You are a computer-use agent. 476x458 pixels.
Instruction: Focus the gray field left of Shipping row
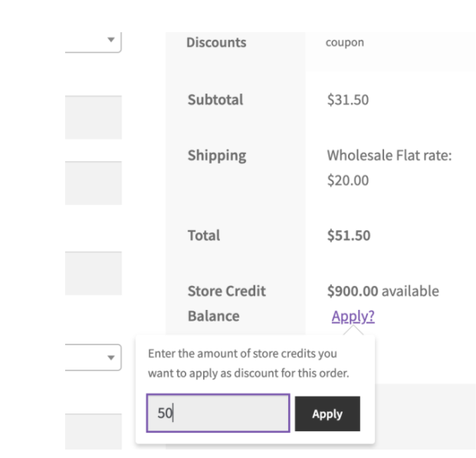click(x=93, y=183)
